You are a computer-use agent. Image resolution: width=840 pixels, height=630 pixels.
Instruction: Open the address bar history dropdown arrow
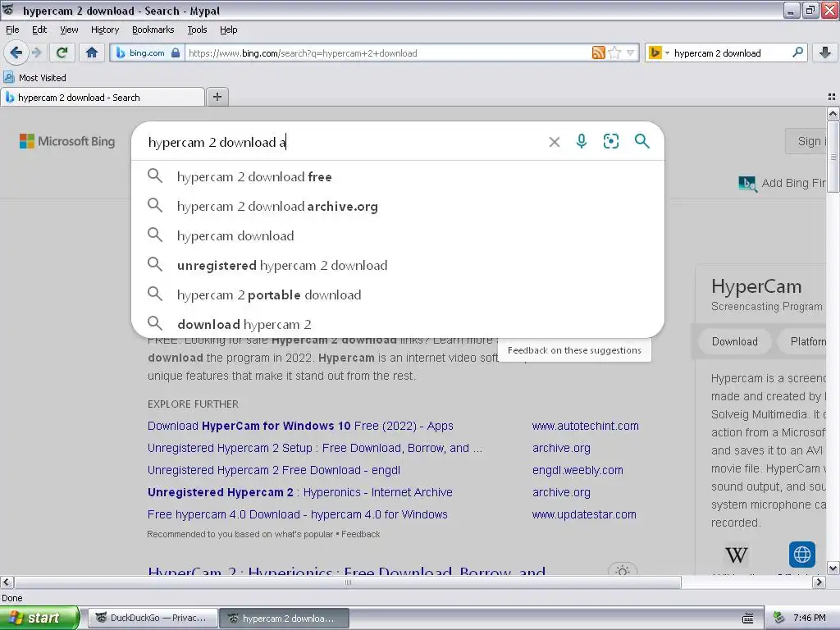tap(631, 52)
